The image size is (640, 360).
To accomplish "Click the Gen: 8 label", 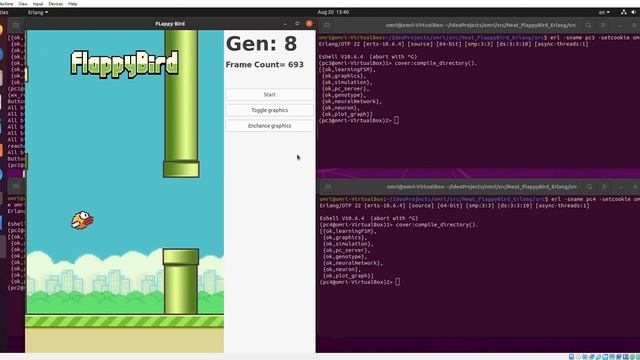I will [x=261, y=44].
